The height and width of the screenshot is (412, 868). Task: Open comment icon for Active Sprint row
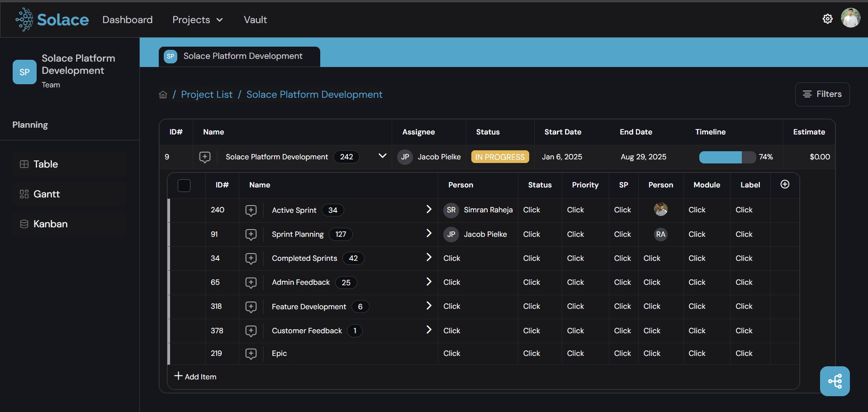(251, 210)
